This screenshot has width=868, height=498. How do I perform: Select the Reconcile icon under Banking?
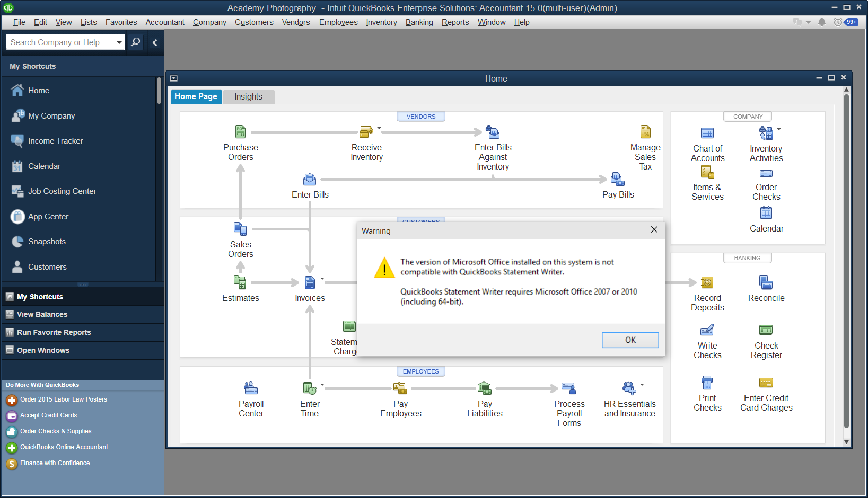click(x=766, y=282)
